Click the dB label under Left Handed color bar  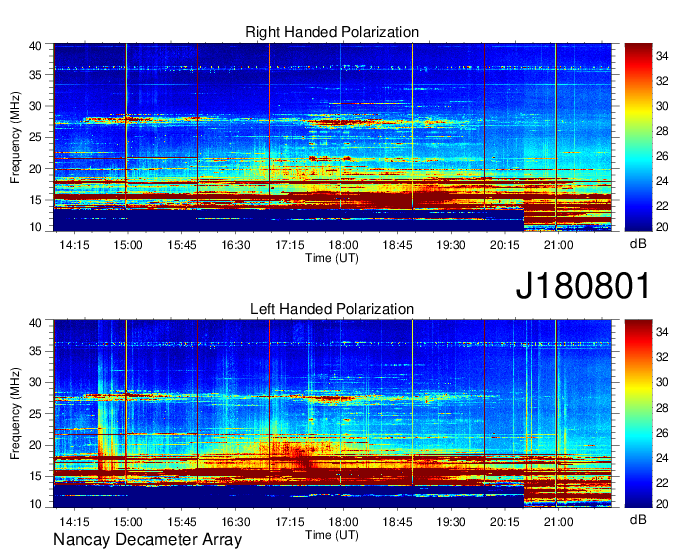(638, 519)
